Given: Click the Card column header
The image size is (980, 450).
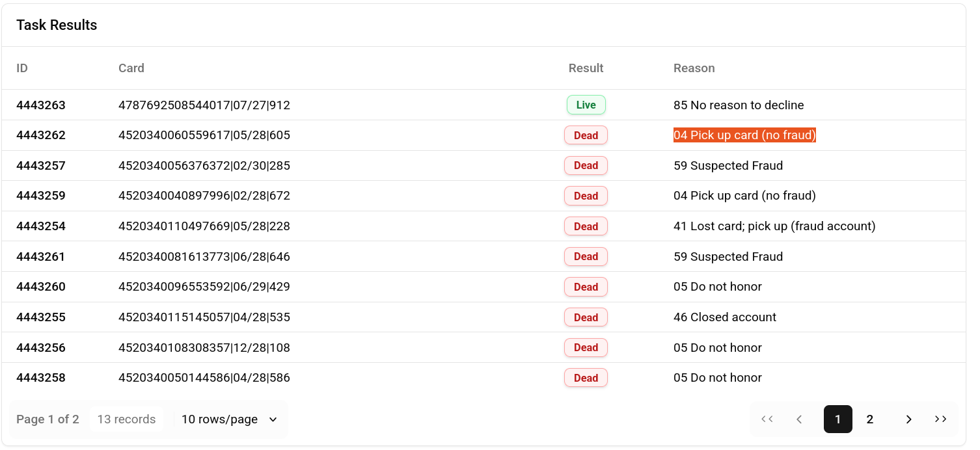Looking at the screenshot, I should (131, 68).
